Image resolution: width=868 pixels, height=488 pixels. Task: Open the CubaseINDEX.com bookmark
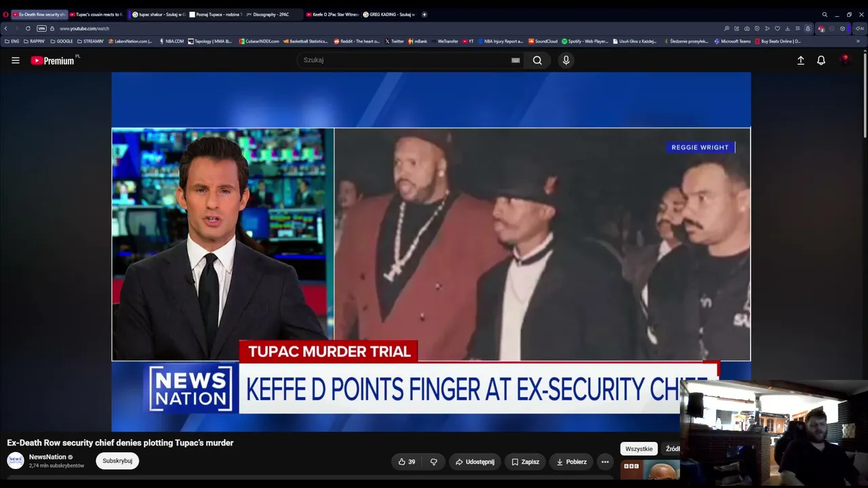click(259, 41)
